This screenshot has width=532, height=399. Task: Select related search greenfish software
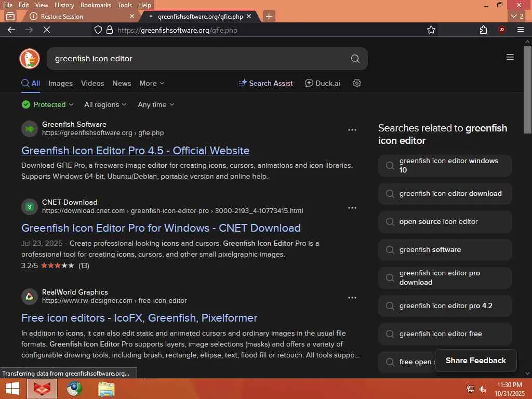445,250
